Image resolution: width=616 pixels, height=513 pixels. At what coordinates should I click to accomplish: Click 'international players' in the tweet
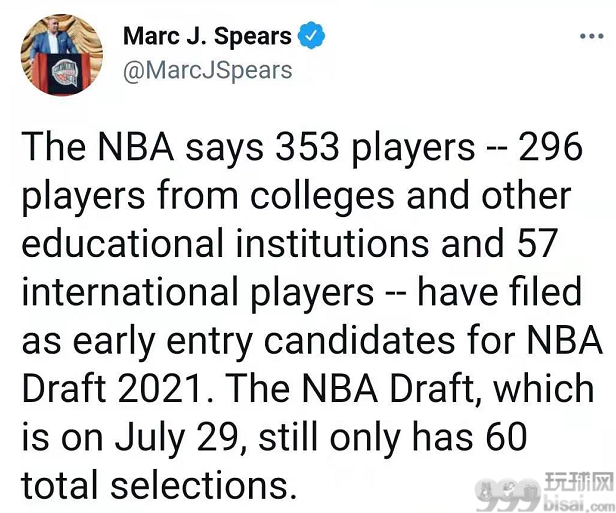198,293
